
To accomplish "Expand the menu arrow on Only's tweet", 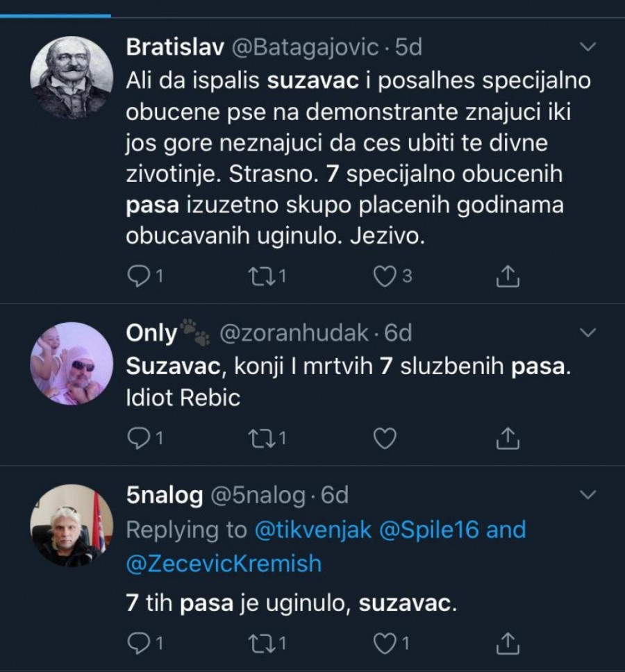I will (x=587, y=333).
